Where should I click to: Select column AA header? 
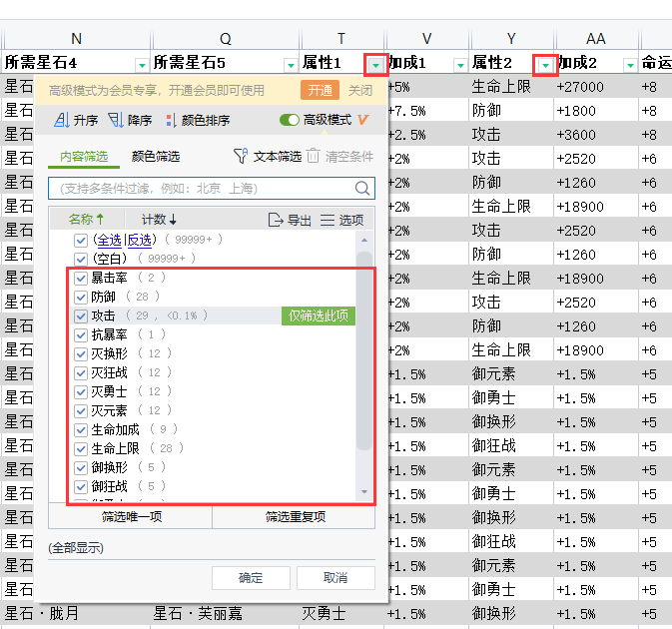pyautogui.click(x=596, y=39)
